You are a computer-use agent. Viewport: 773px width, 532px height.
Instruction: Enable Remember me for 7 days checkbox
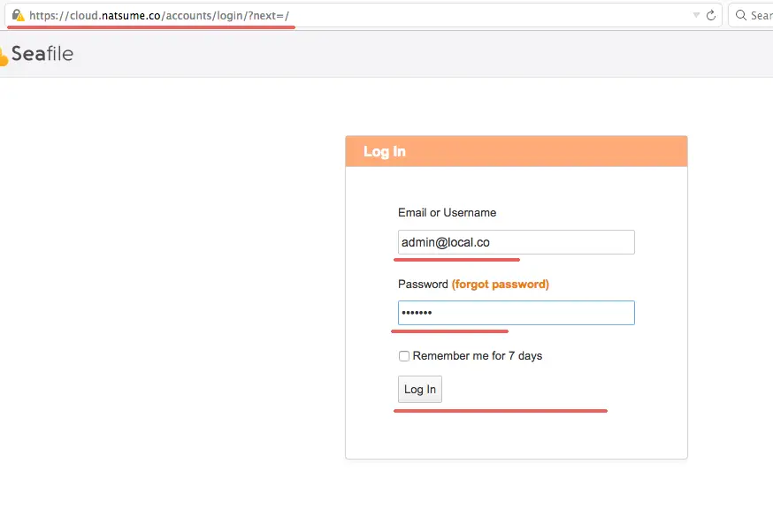[x=404, y=355]
